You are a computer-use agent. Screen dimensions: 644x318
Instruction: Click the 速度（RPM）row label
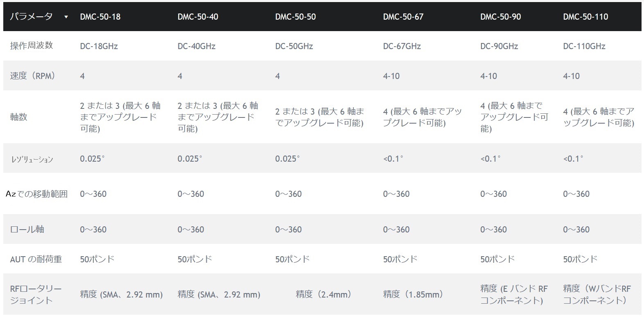pyautogui.click(x=32, y=76)
